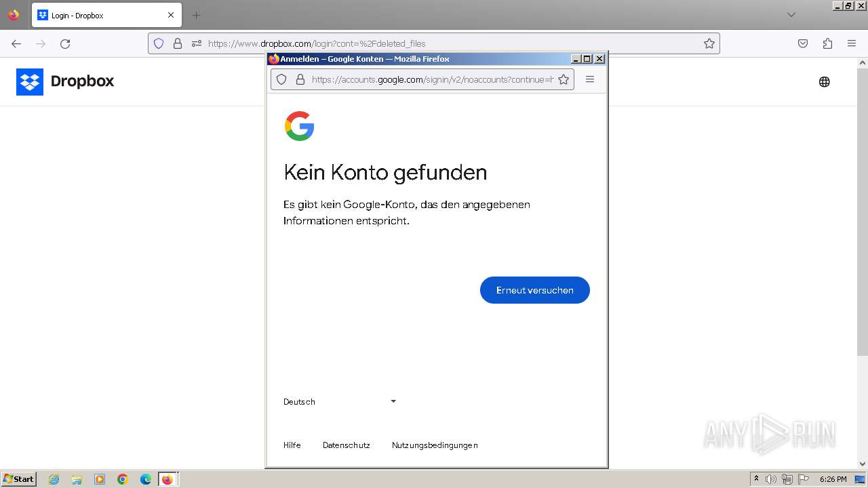This screenshot has width=868, height=488.
Task: Open the Windows Start menu
Action: pos(19,479)
